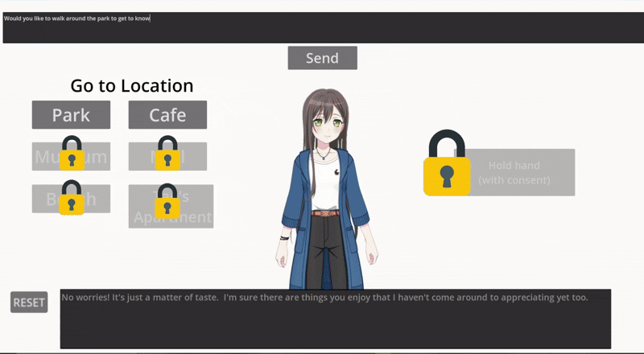Go to the Cafe location
Image resolution: width=644 pixels, height=354 pixels.
(167, 115)
